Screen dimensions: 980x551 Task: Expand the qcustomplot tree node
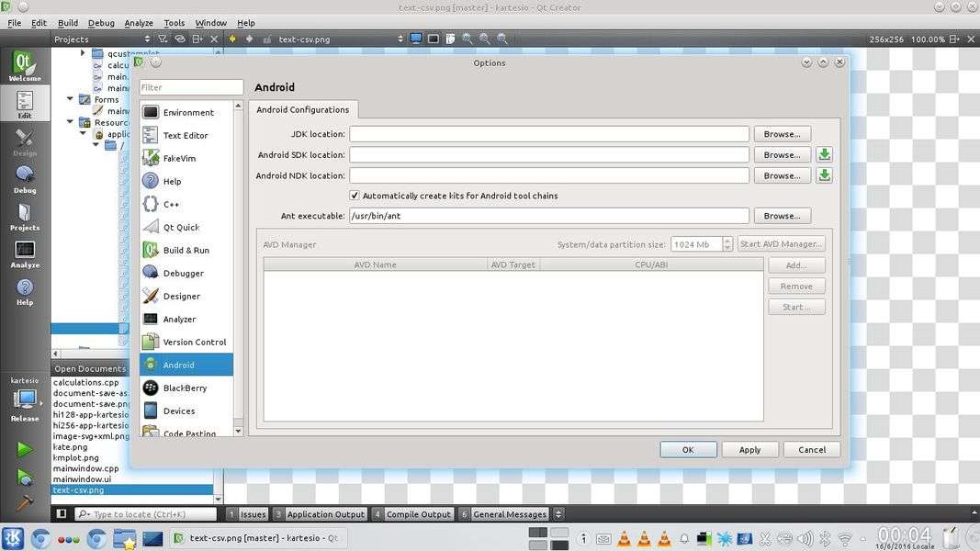[x=83, y=53]
